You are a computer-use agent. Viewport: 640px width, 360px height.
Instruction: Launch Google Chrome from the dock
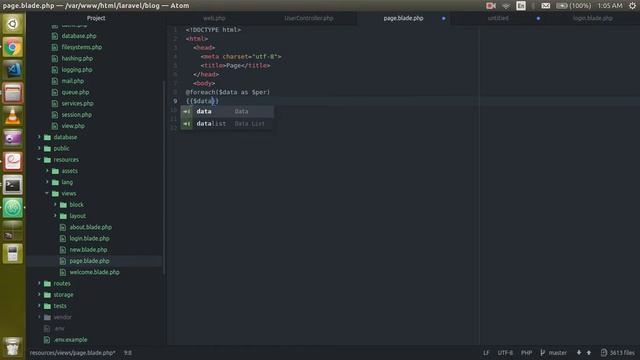tap(13, 47)
